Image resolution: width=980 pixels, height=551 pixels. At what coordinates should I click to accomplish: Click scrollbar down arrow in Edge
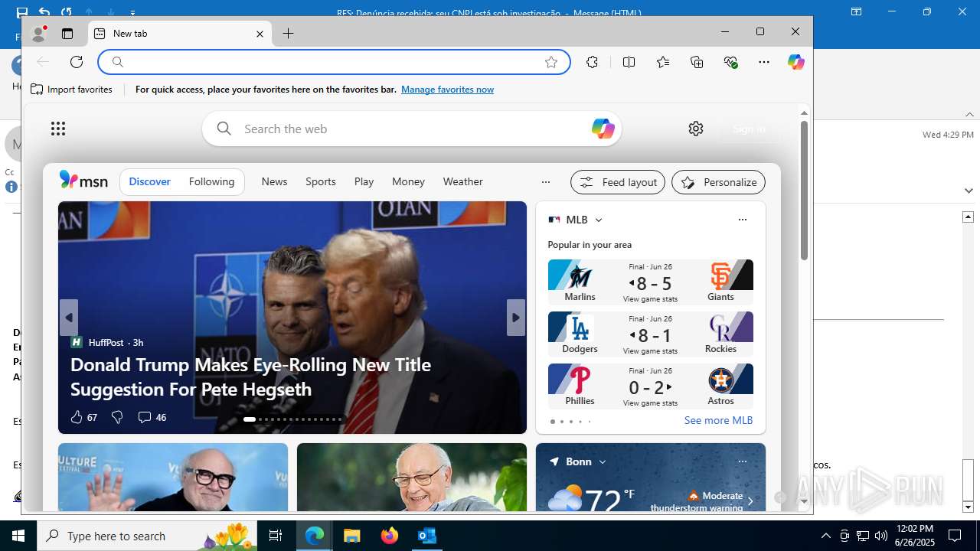pyautogui.click(x=804, y=502)
